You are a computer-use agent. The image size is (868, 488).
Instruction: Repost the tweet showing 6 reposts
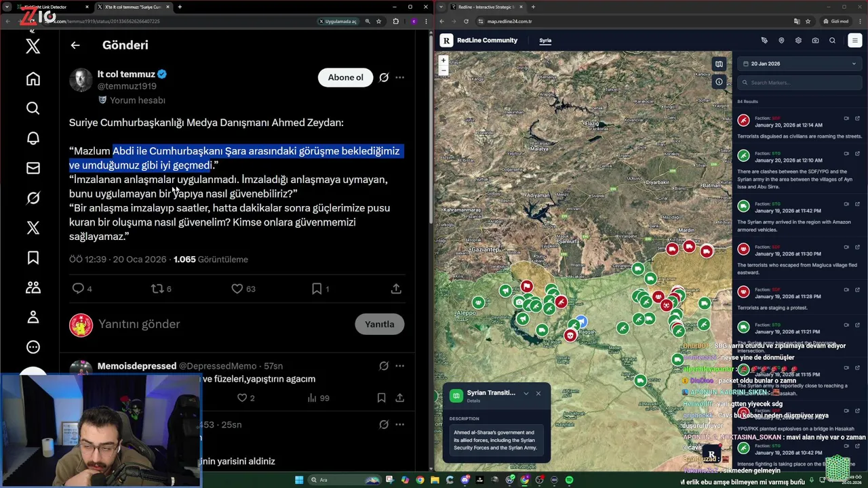(157, 289)
